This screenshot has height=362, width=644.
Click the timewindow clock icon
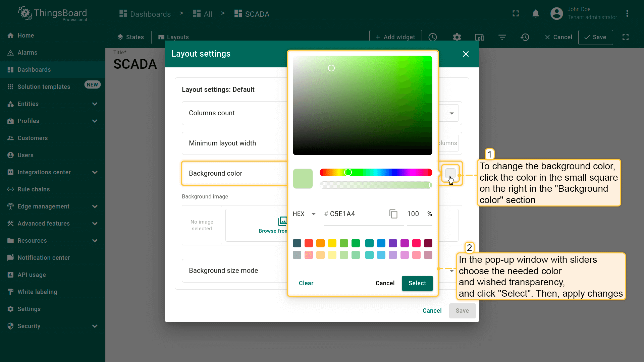pyautogui.click(x=433, y=37)
